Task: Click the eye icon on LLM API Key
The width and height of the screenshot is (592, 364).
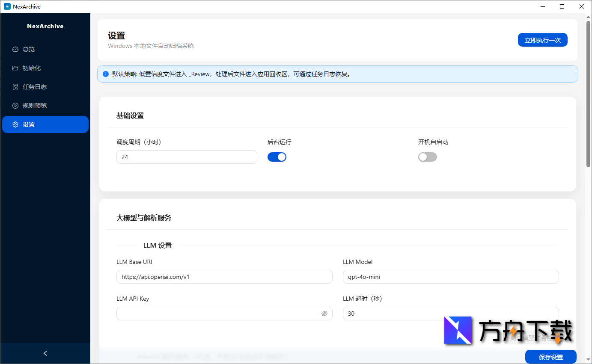Action: [x=324, y=314]
